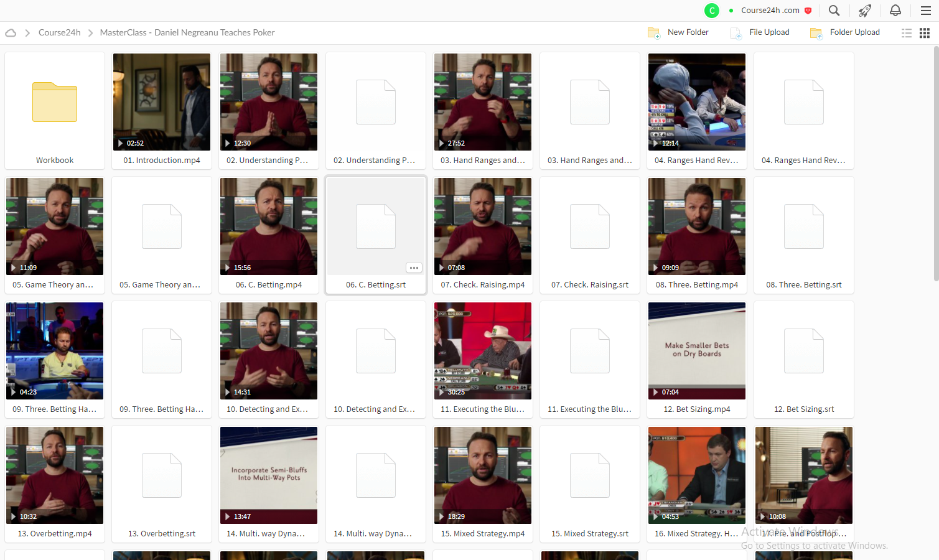Select 05. Game Theory document file icon
939x560 pixels.
click(162, 226)
